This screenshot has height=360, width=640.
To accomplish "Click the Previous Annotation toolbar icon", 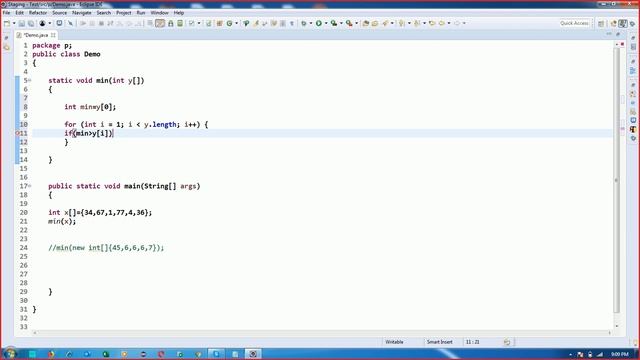I will [417, 24].
